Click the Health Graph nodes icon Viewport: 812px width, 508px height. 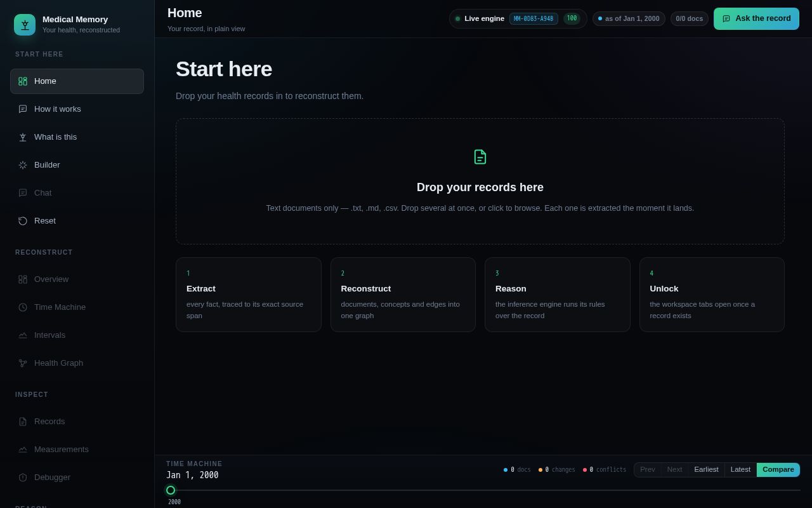tap(23, 363)
